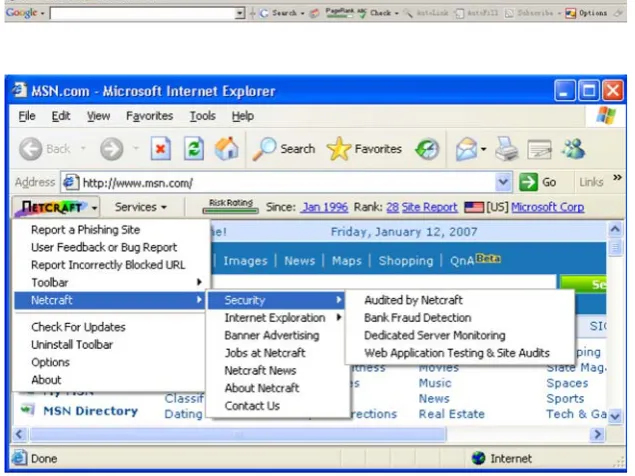The width and height of the screenshot is (635, 476).
Task: Click inside the address URL field
Action: pyautogui.click(x=288, y=183)
